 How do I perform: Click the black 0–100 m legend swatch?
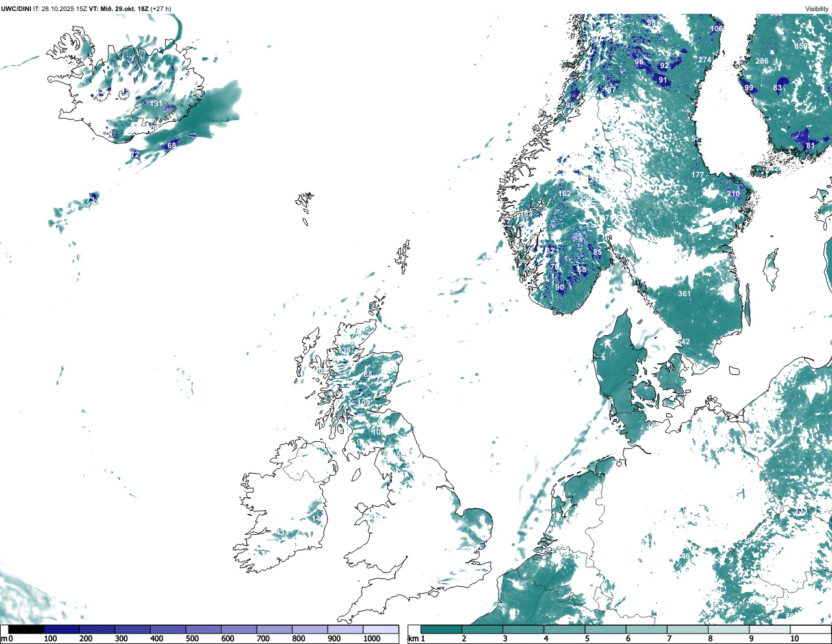[26, 629]
